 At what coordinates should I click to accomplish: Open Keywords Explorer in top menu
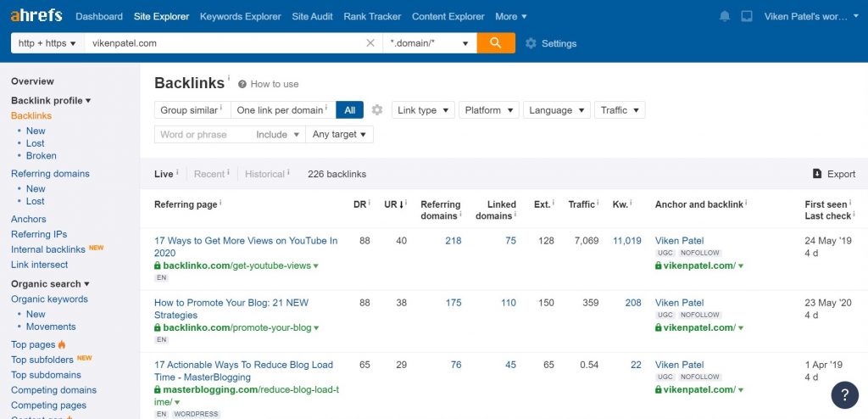click(241, 16)
